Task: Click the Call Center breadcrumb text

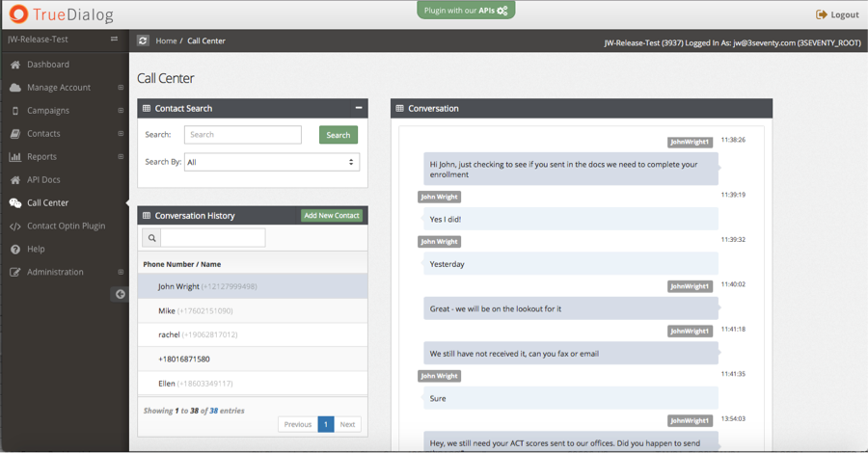Action: point(206,40)
